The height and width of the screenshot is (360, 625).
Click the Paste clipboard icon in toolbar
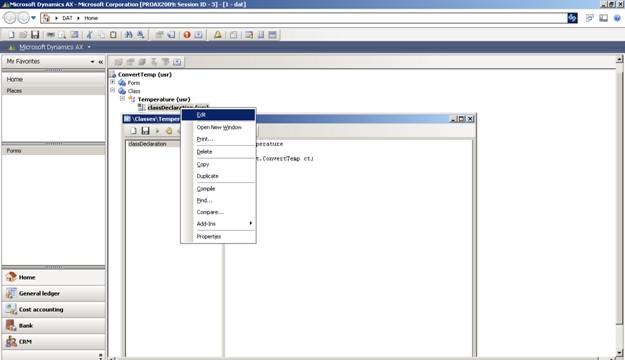pyautogui.click(x=113, y=35)
